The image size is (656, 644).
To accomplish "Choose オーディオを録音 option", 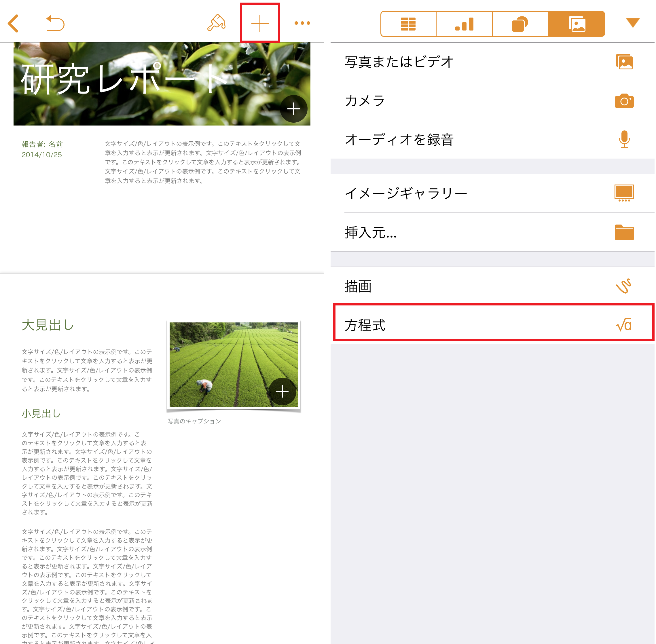I will (493, 139).
